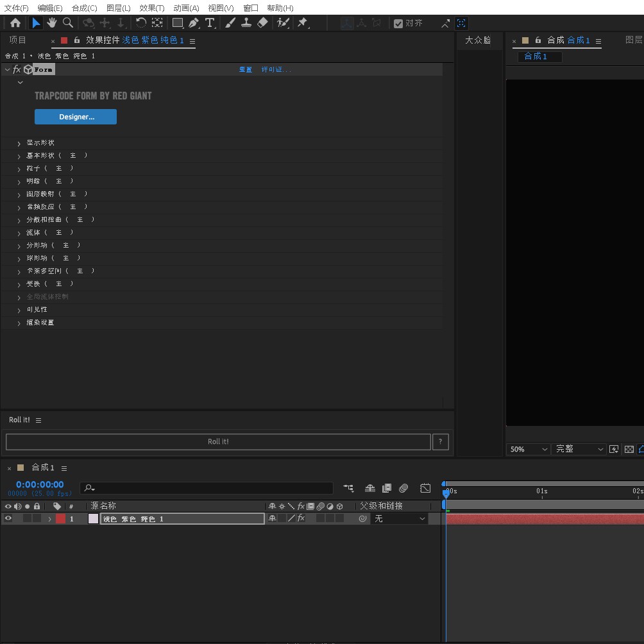The width and height of the screenshot is (644, 644).
Task: Click the shy layers hide icon in timeline
Action: coord(369,488)
